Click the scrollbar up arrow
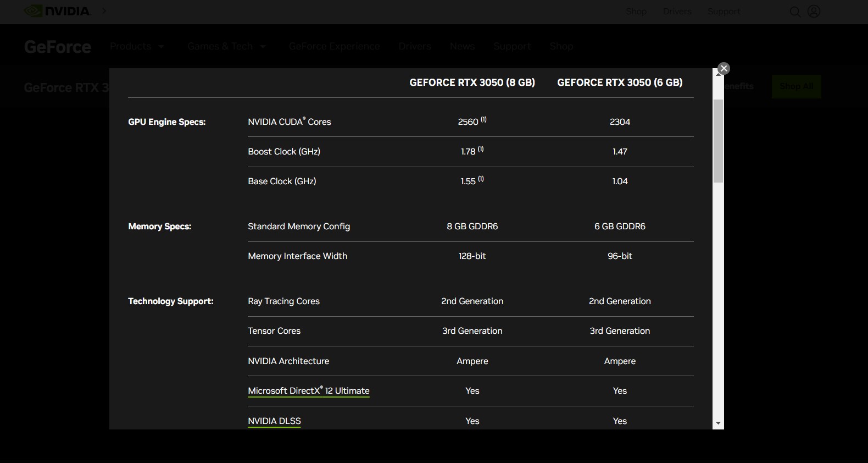Viewport: 868px width, 463px height. (718, 74)
